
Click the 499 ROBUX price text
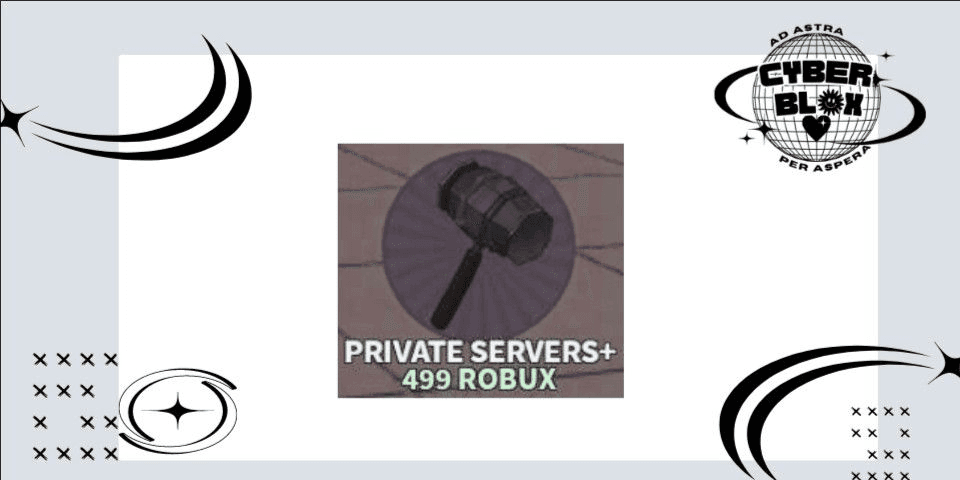click(479, 380)
